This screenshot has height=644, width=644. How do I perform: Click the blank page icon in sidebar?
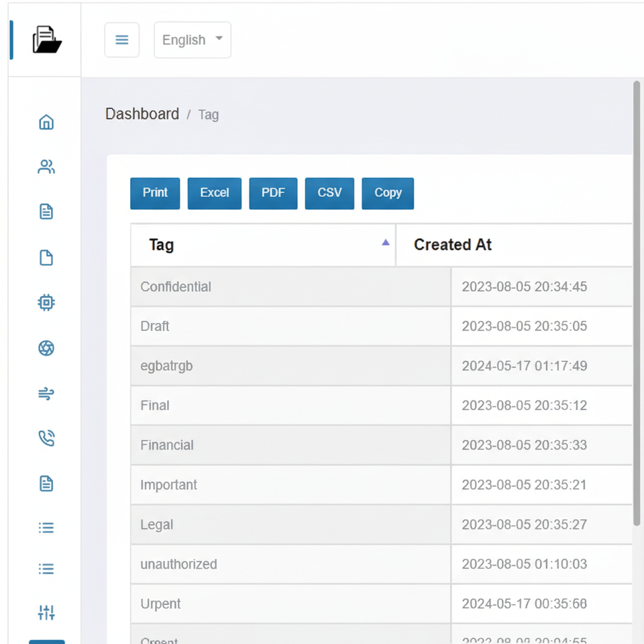pyautogui.click(x=46, y=258)
